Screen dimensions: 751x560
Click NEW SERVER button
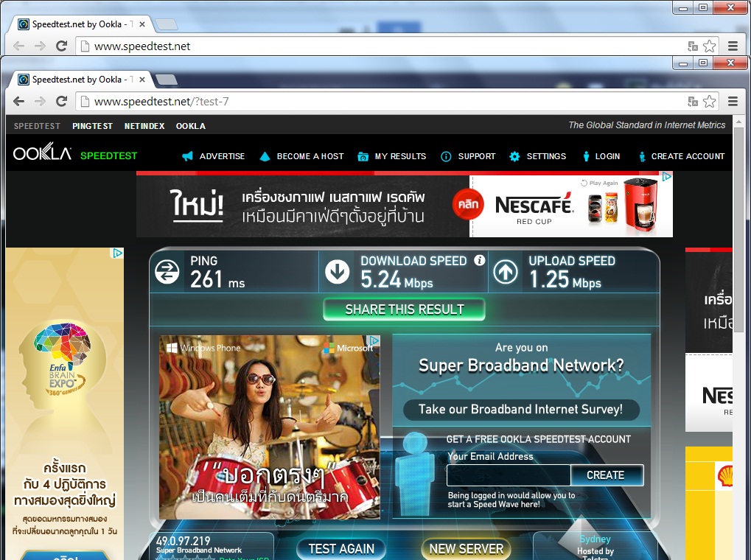pyautogui.click(x=466, y=549)
